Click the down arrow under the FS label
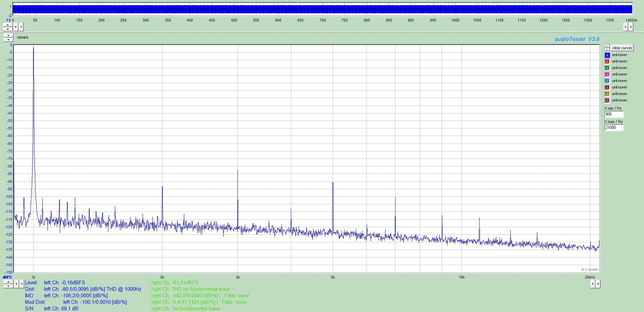644x312 pixels. pyautogui.click(x=8, y=29)
